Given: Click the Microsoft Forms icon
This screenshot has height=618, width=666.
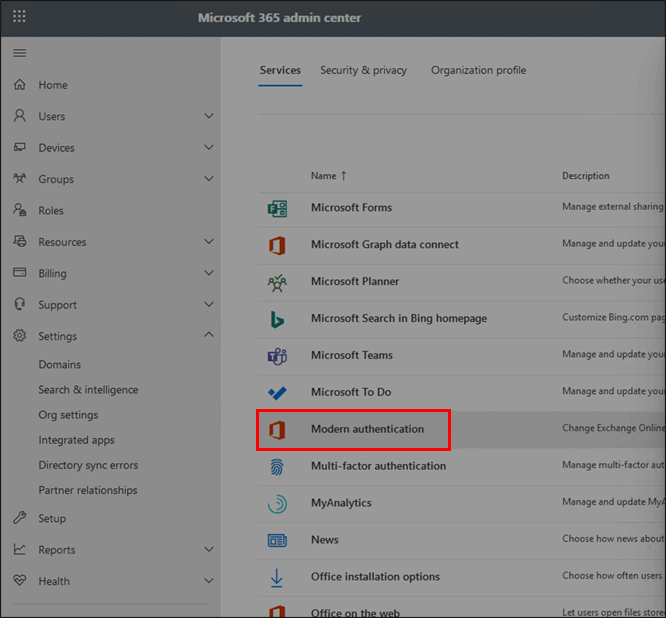Looking at the screenshot, I should coord(277,208).
